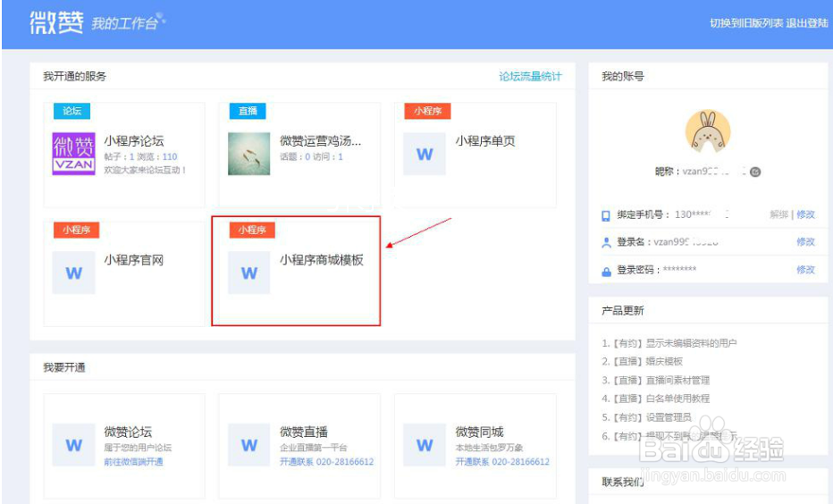The width and height of the screenshot is (833, 504).
Task: Click 退出登陆 in header
Action: click(807, 23)
